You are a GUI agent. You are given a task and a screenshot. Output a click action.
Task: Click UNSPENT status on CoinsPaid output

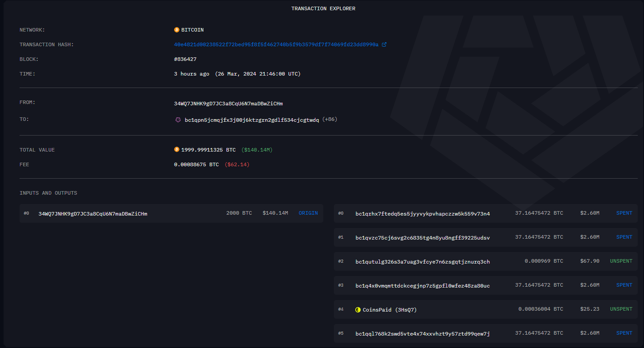621,309
